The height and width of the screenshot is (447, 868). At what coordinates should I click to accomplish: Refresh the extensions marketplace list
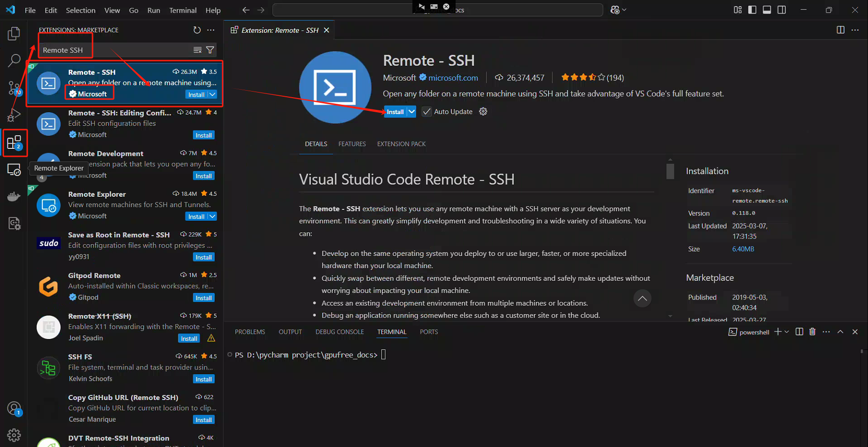[197, 30]
